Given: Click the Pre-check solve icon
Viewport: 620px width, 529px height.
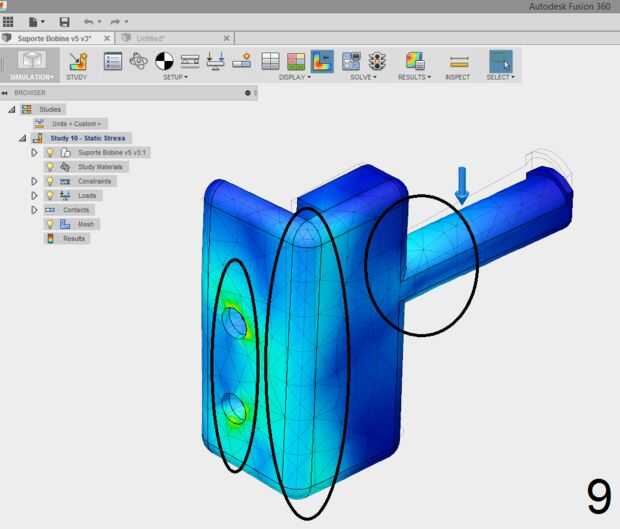Looking at the screenshot, I should pos(351,61).
